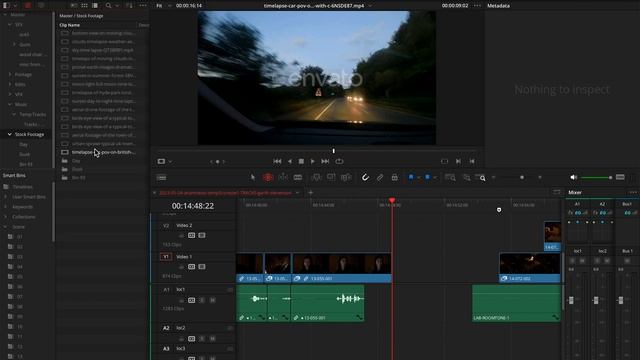Click the Detail Zoom icon
The height and width of the screenshot is (360, 640).
coord(467,177)
